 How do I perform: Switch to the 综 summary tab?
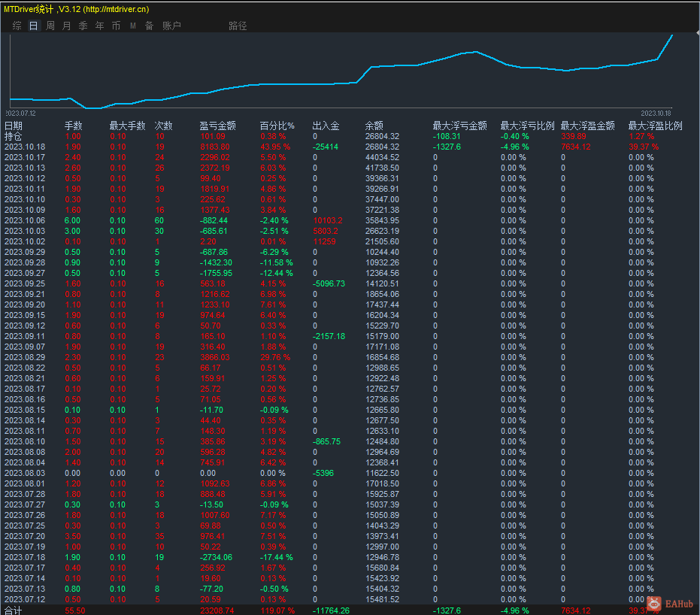pos(17,26)
